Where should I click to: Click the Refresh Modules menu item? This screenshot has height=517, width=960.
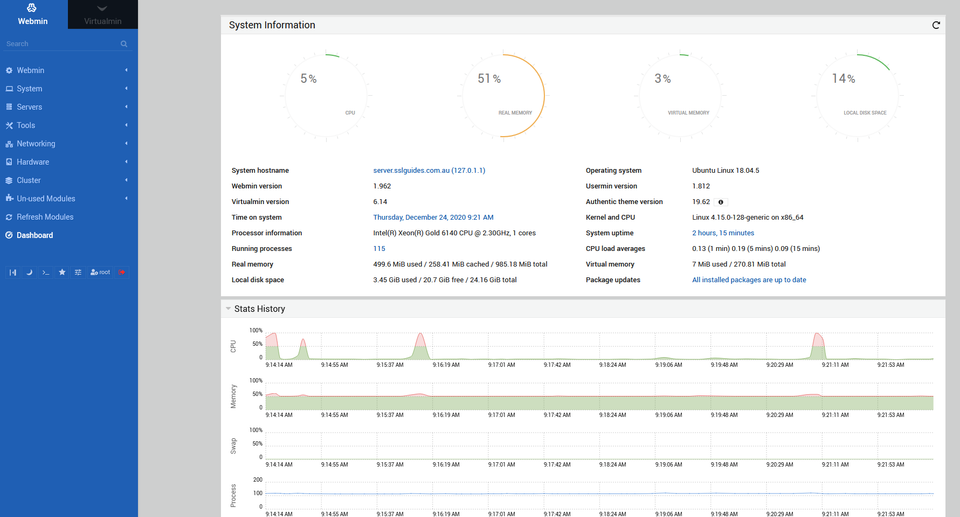pyautogui.click(x=45, y=217)
